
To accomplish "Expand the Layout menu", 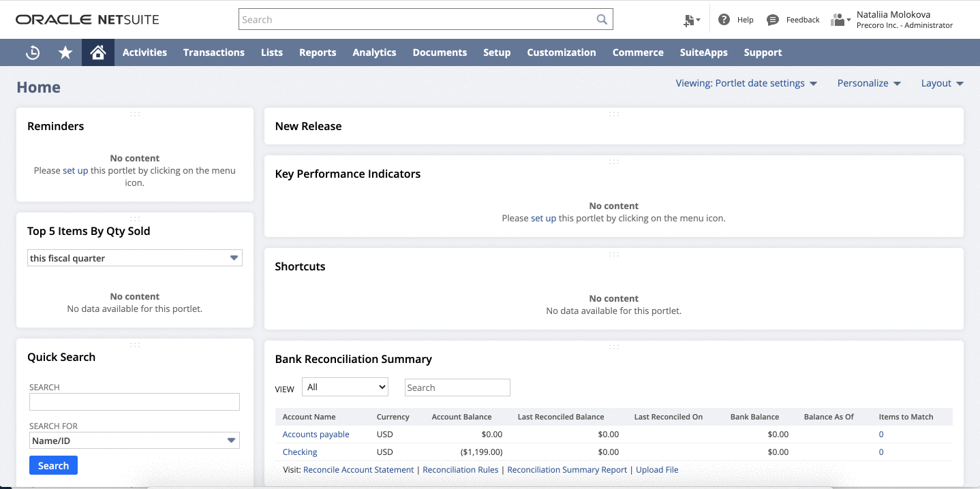I will click(x=941, y=82).
